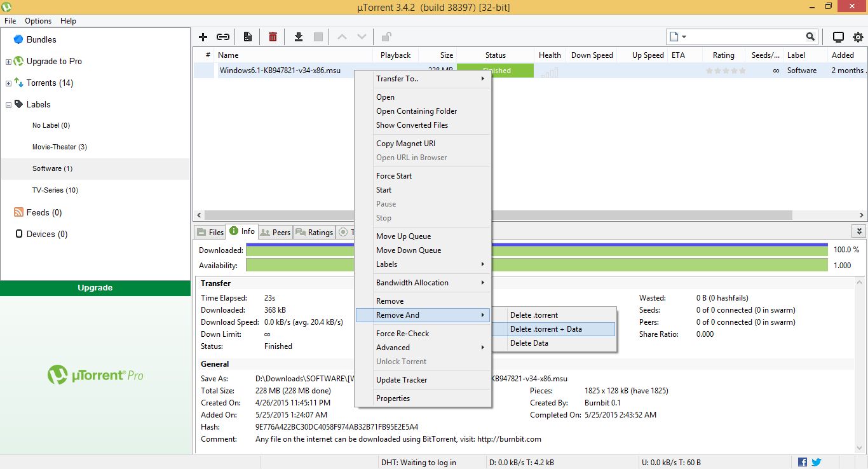Open the Transfer To.. submenu
The width and height of the screenshot is (868, 469).
point(422,79)
